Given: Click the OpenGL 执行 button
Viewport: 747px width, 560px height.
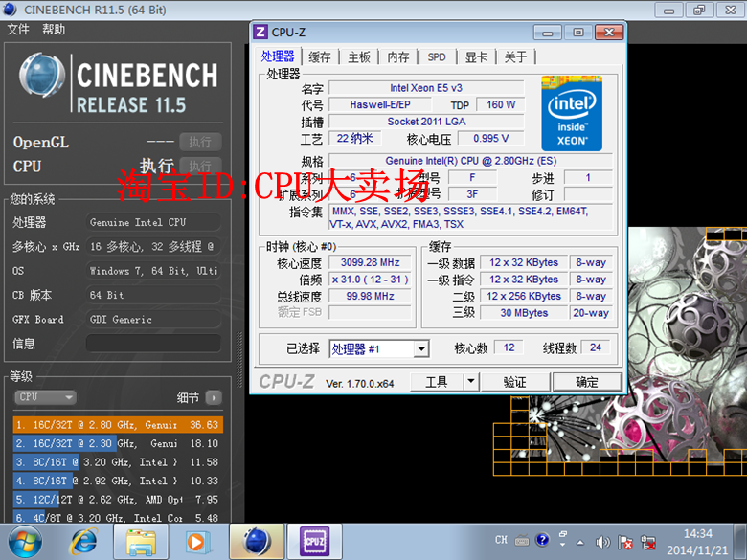Looking at the screenshot, I should (x=200, y=142).
